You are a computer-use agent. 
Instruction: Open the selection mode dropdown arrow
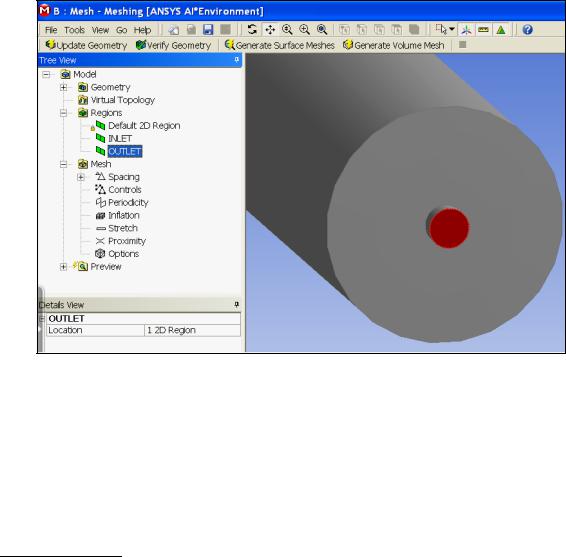point(452,30)
